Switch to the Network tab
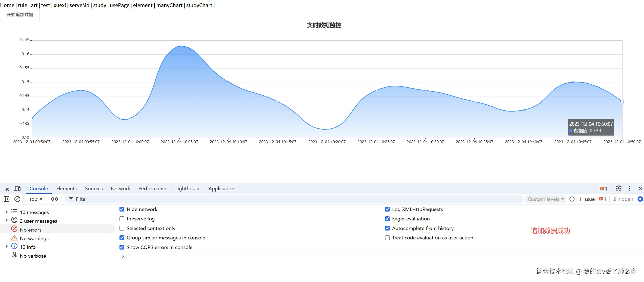Screen dimensions: 644x282 coord(120,189)
